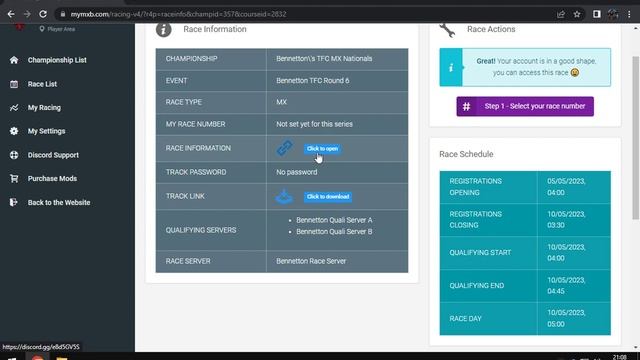Image resolution: width=640 pixels, height=360 pixels.
Task: Click the Player Area location pin icon
Action: coord(42,29)
